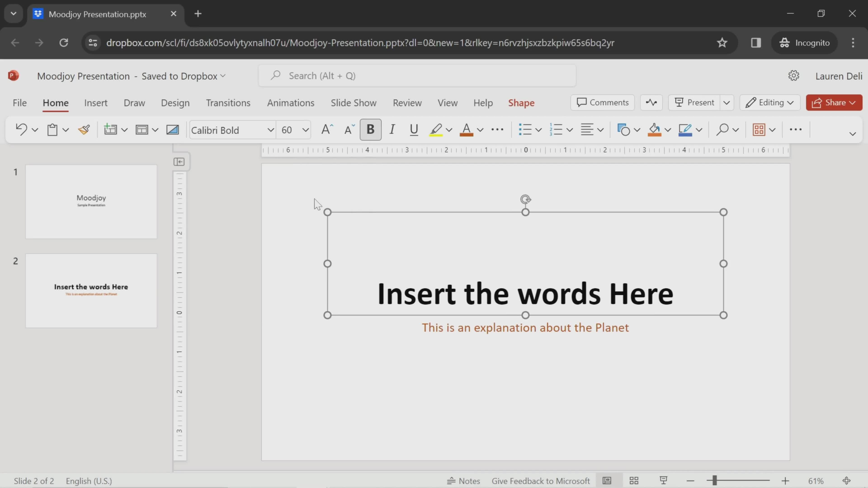Open the settings gear icon
This screenshot has width=868, height=488.
click(x=794, y=76)
